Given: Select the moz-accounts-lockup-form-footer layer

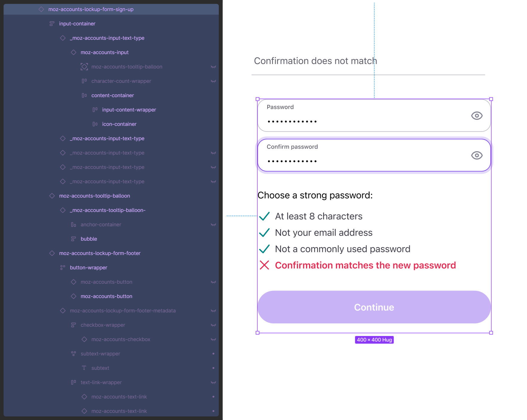Looking at the screenshot, I should tap(100, 253).
